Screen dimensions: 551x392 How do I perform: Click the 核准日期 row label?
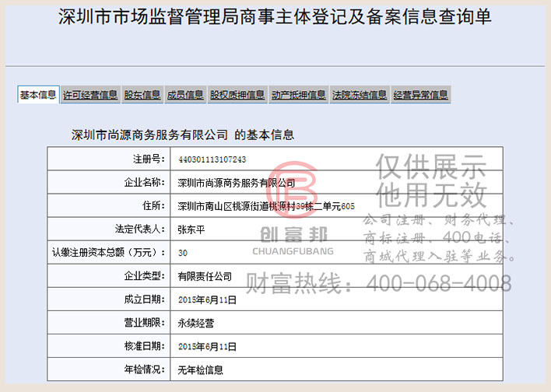pyautogui.click(x=144, y=346)
